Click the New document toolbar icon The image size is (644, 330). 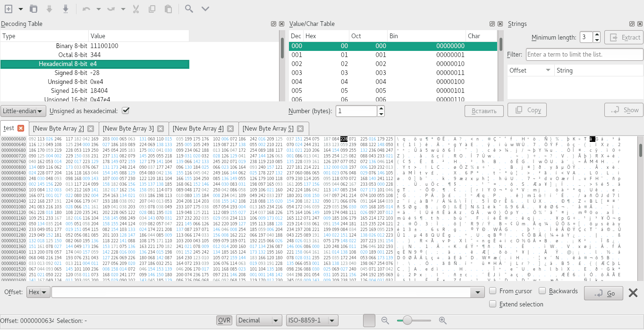[8, 8]
